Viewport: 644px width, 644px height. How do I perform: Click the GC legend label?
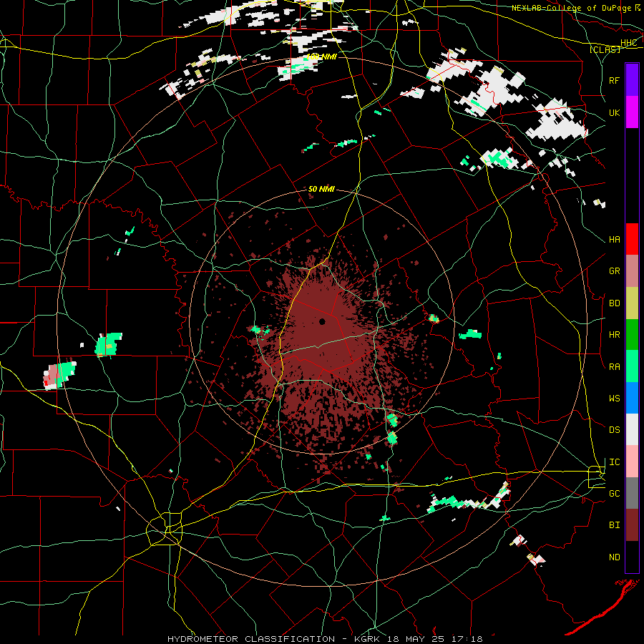(x=615, y=494)
